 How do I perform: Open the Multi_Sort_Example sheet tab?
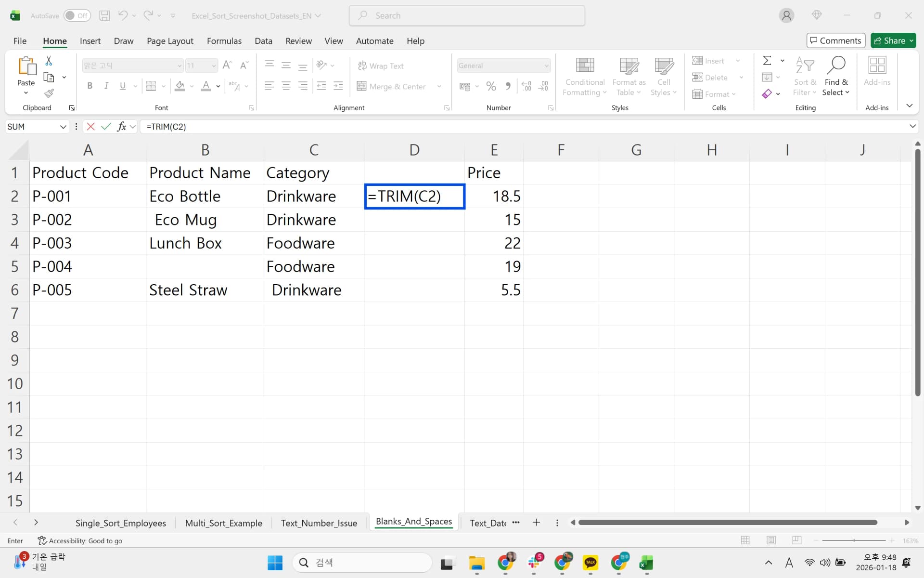223,523
